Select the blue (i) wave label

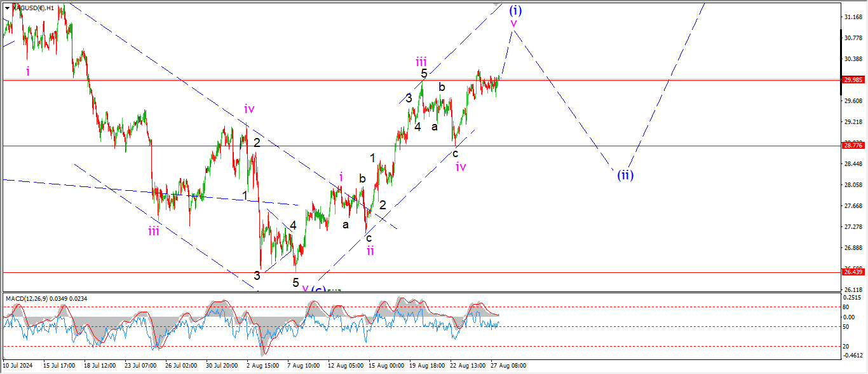515,10
